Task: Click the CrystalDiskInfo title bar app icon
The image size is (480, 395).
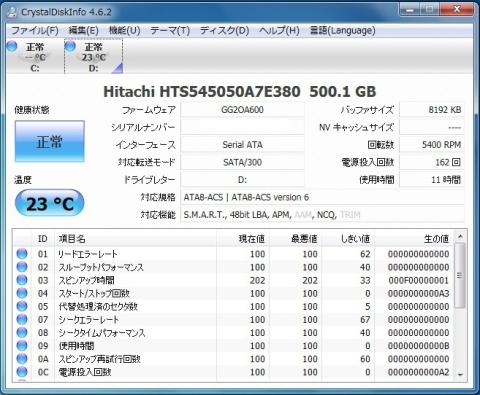Action: pyautogui.click(x=12, y=12)
